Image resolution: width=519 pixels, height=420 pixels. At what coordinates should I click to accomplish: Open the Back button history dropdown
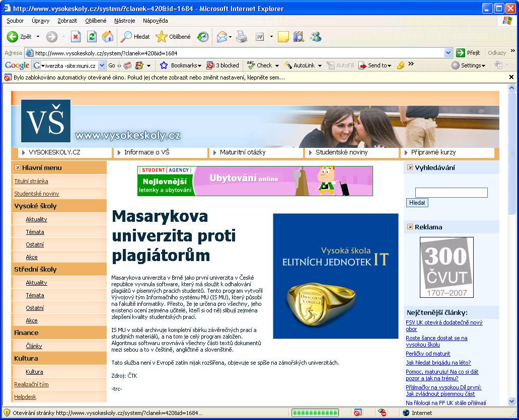[x=38, y=37]
